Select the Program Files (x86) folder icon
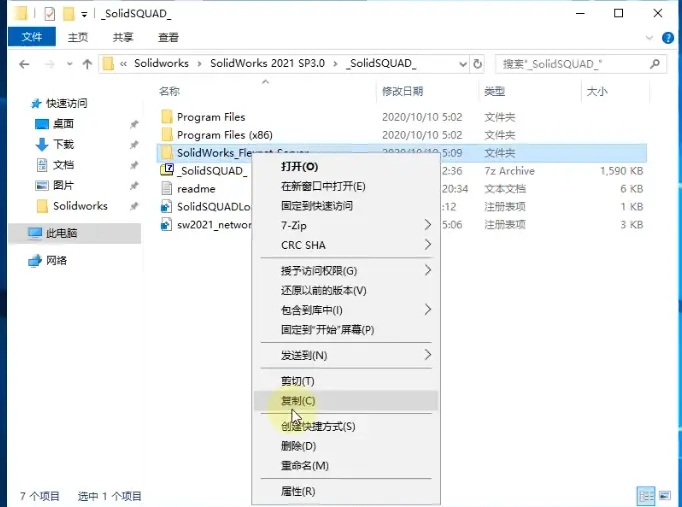 tap(167, 134)
